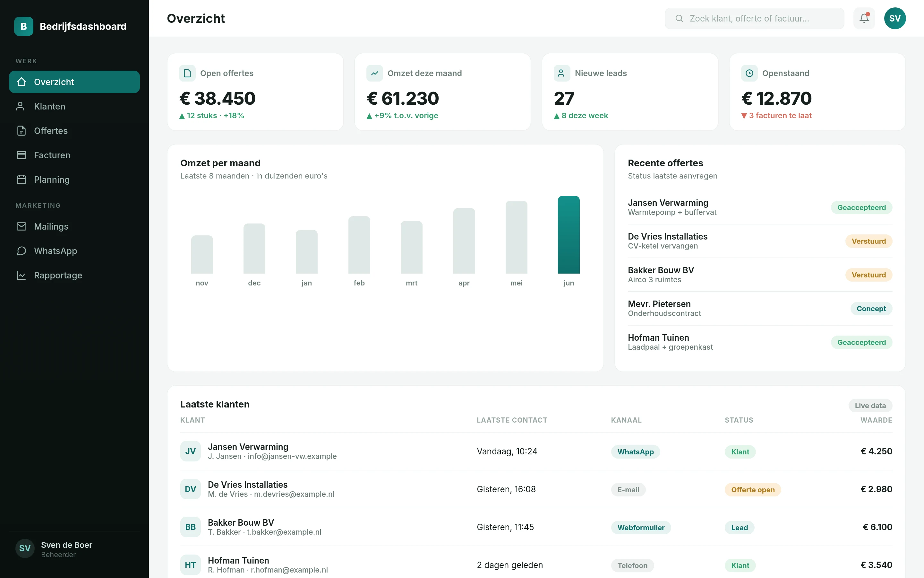The width and height of the screenshot is (924, 578).
Task: Click the value € 6.100 in the table
Action: 877,527
